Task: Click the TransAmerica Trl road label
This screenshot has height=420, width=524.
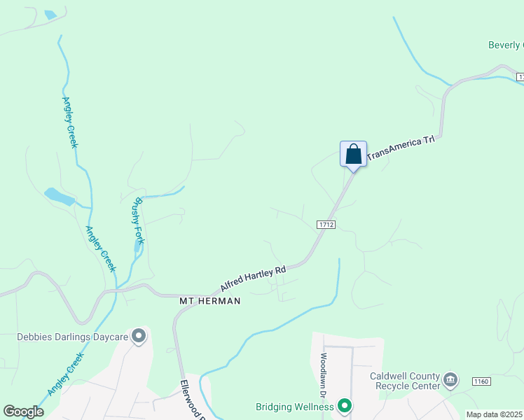Action: (401, 148)
